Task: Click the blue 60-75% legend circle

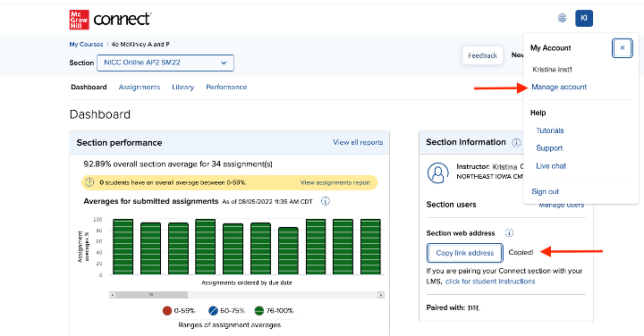Action: click(x=213, y=311)
